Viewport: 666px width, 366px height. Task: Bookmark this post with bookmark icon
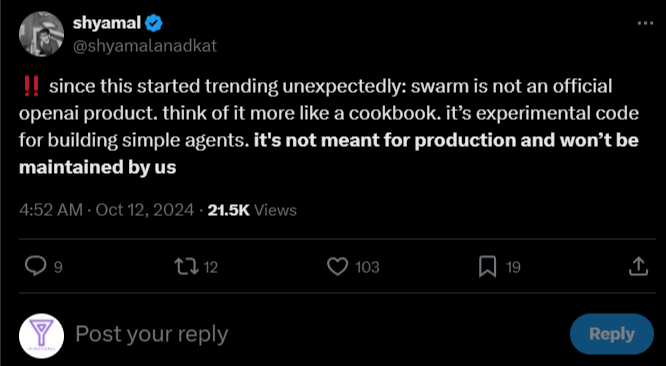click(488, 267)
